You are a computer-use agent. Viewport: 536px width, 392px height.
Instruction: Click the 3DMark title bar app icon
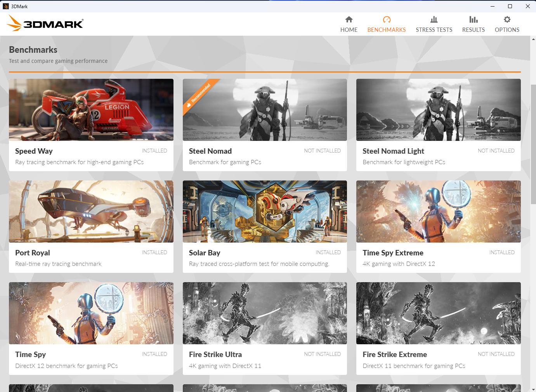(6, 6)
